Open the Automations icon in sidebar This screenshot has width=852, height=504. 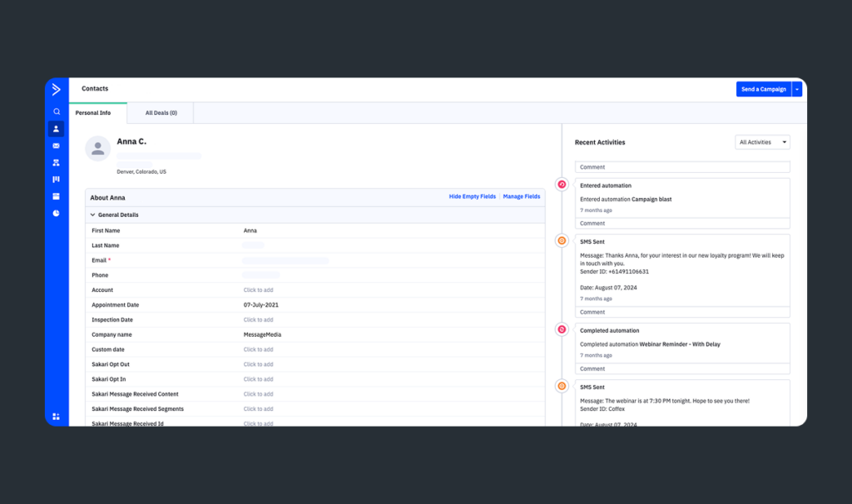[x=56, y=162]
